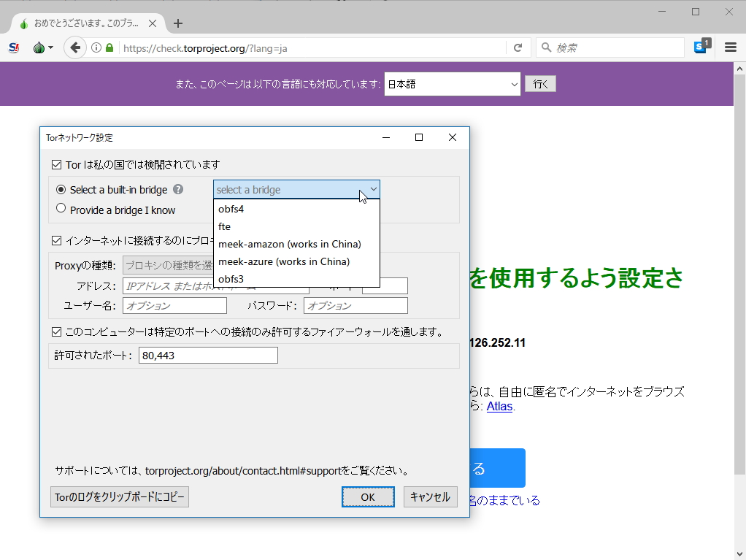The image size is (746, 560).
Task: Open the Firefox hamburger menu
Action: pyautogui.click(x=730, y=47)
